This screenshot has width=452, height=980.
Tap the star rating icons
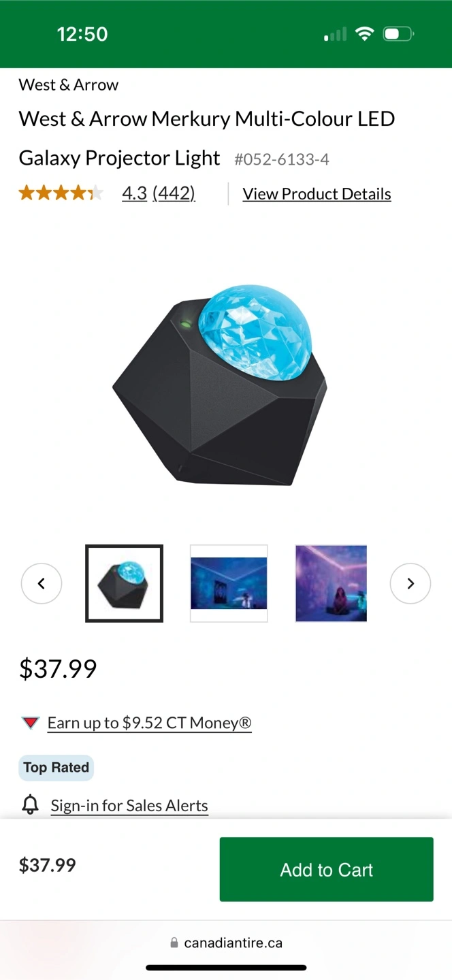tap(61, 193)
